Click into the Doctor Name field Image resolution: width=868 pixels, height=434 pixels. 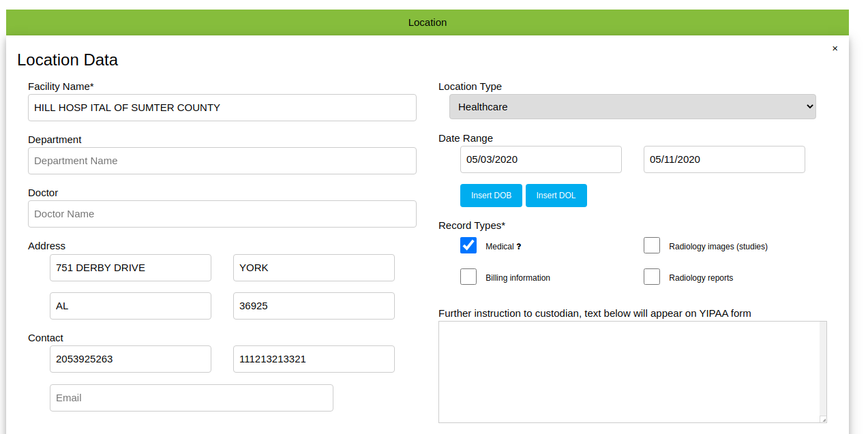point(222,214)
